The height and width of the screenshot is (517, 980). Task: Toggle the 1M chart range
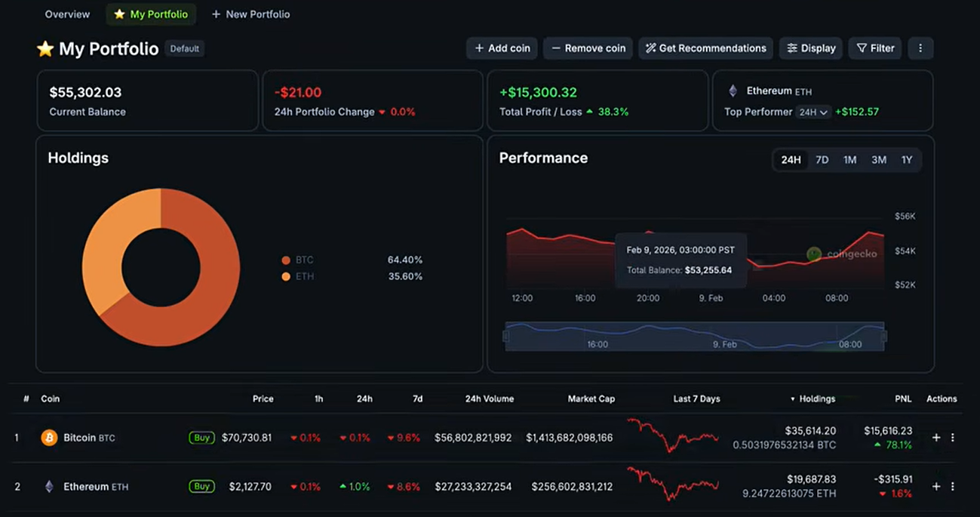coord(849,159)
